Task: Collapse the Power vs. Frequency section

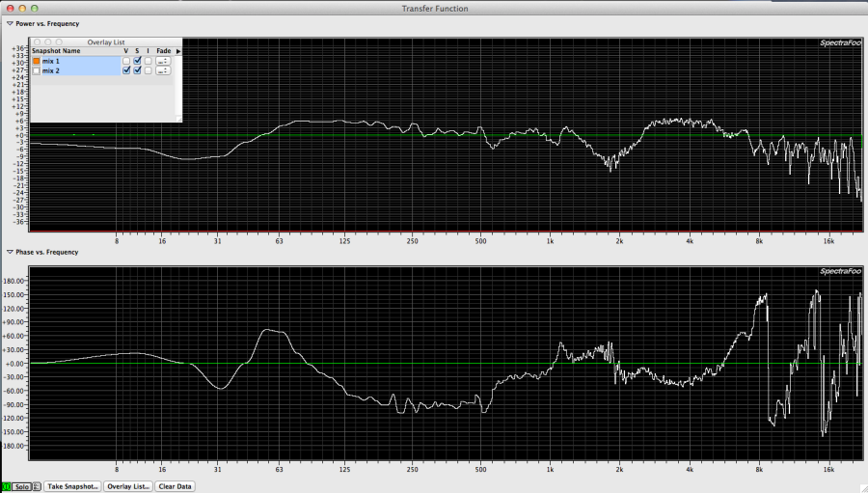Action: 10,23
